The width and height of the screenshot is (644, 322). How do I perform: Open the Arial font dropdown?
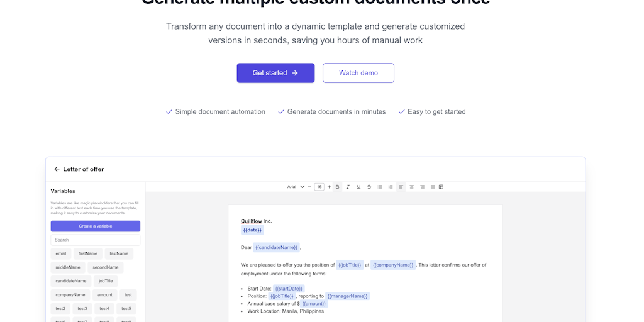click(296, 187)
